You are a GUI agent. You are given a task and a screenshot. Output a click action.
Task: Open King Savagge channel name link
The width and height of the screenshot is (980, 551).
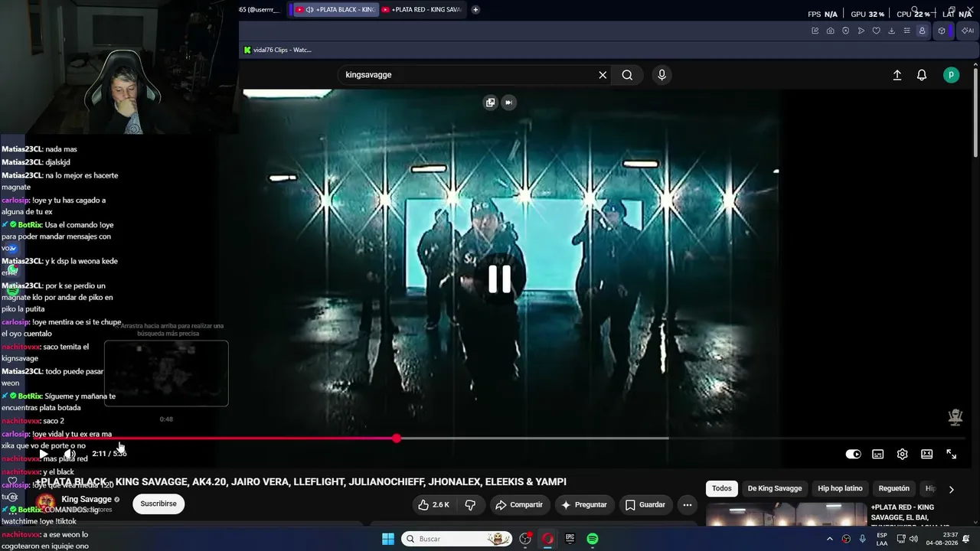click(x=87, y=499)
